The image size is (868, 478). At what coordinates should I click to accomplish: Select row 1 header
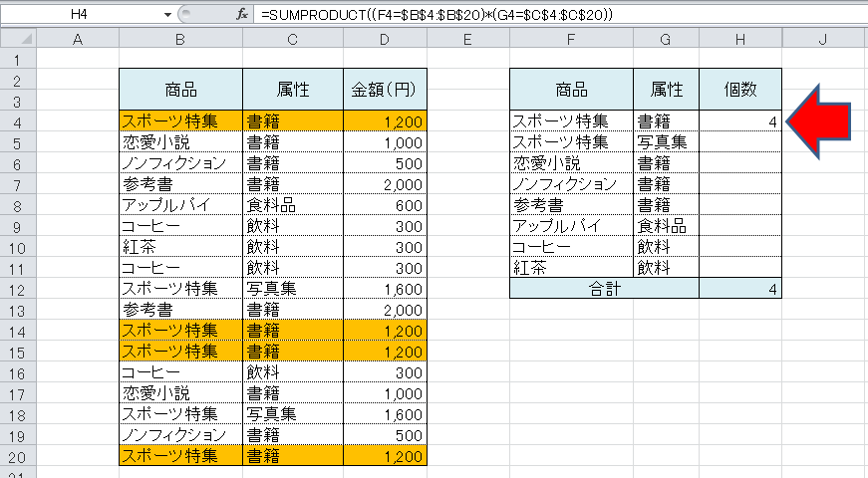tap(18, 59)
